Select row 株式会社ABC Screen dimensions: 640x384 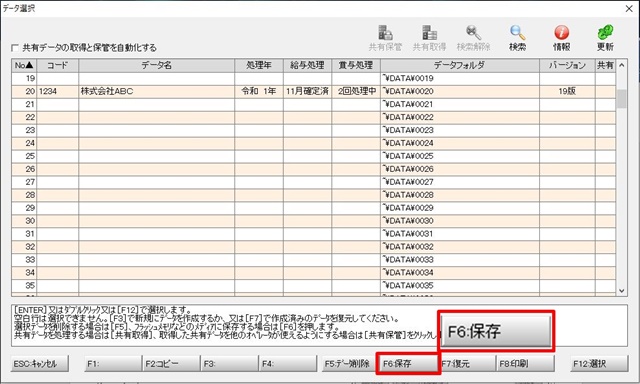click(313, 91)
